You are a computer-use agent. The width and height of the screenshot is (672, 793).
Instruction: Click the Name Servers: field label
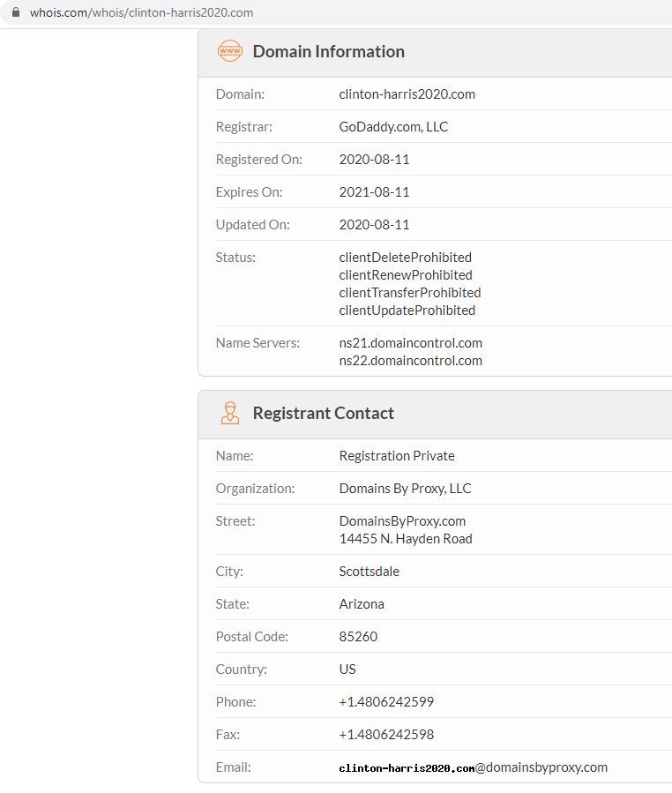click(258, 343)
